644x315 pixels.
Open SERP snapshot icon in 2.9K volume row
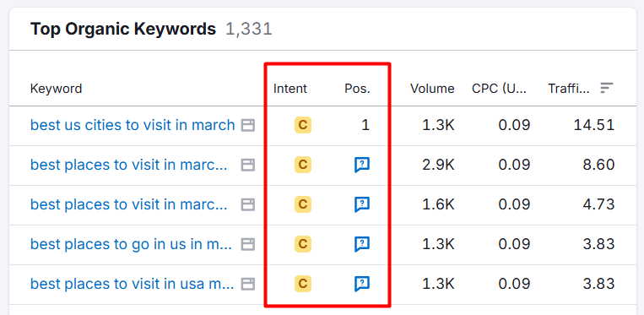pos(247,165)
